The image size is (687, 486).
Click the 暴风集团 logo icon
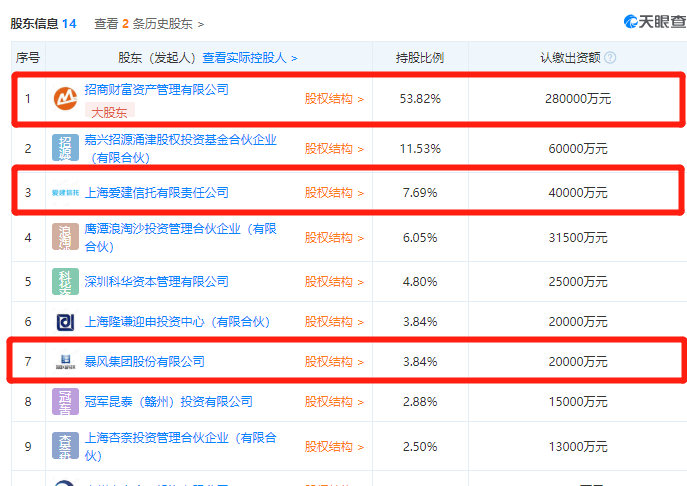[x=65, y=362]
